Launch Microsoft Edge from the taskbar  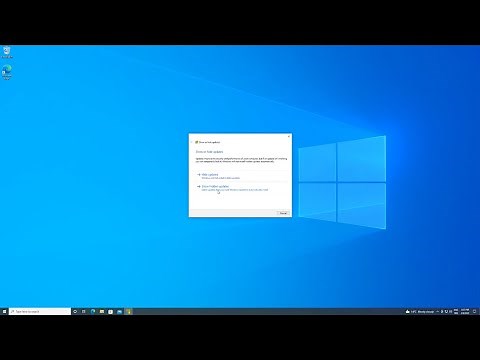click(93, 311)
